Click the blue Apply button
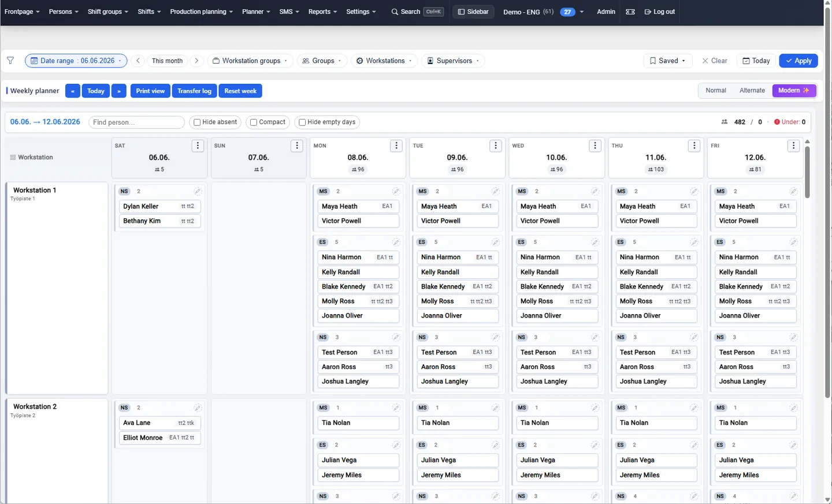The width and height of the screenshot is (832, 504). pos(798,61)
